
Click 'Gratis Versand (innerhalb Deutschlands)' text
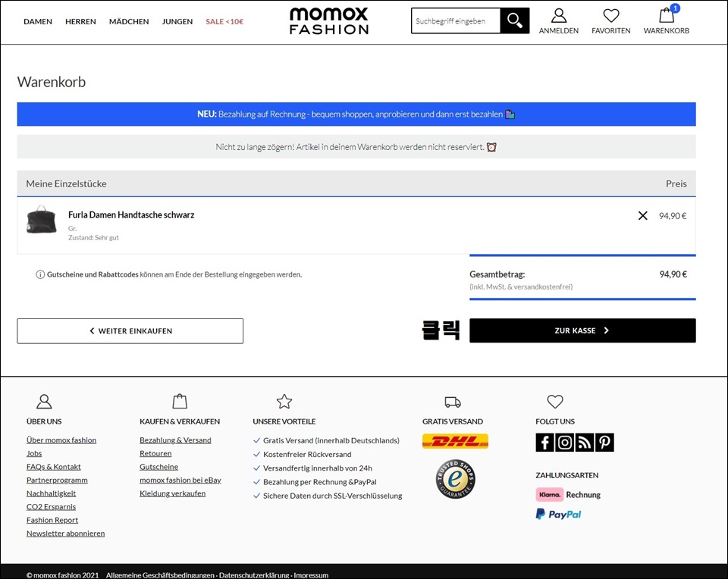coord(331,440)
